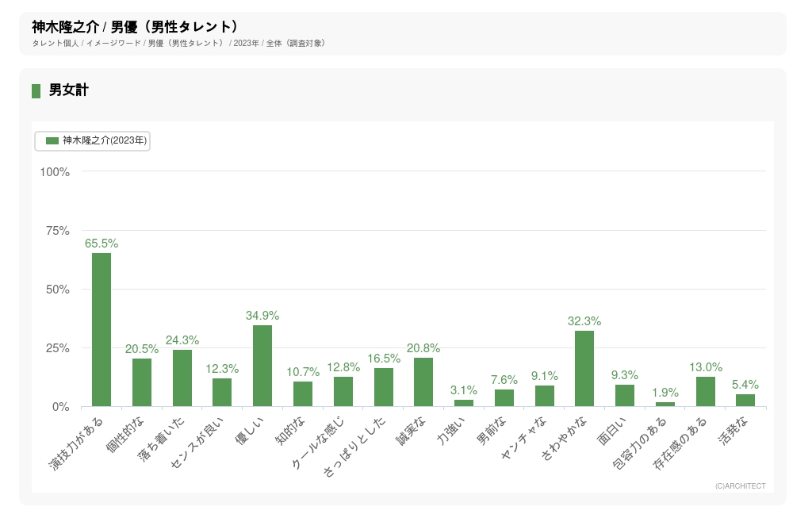812x518 pixels.
Task: Select the 優しい bar in the chart
Action: (262, 366)
